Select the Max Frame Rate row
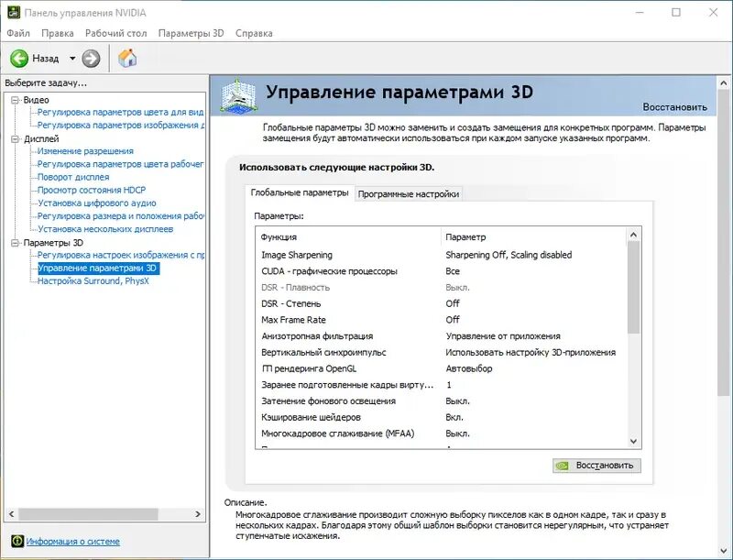Screen dimensions: 733x560 [441, 320]
